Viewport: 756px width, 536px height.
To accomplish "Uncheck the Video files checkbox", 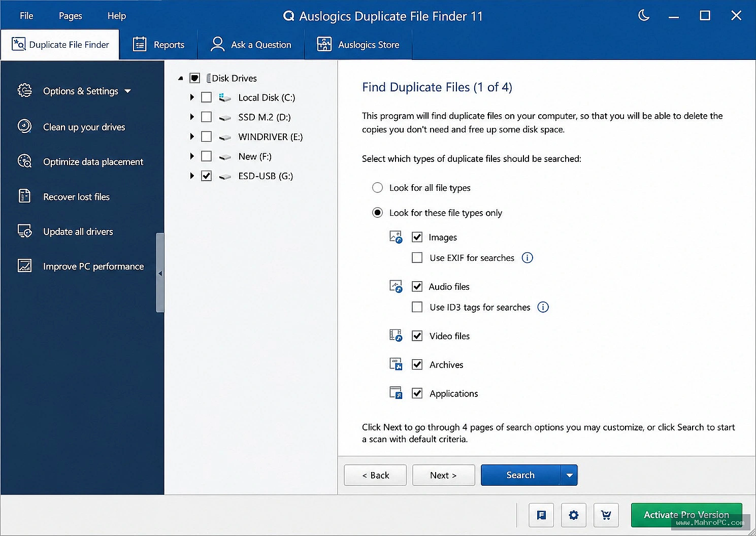I will [417, 336].
